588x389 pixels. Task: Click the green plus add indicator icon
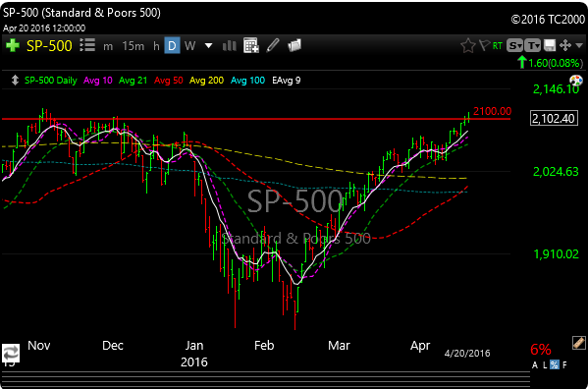(x=13, y=46)
